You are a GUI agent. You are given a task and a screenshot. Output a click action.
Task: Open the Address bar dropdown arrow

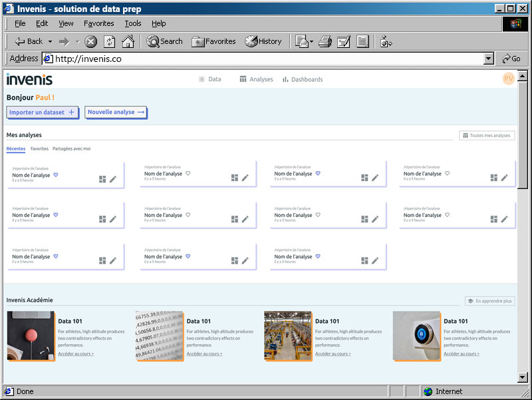(x=489, y=59)
